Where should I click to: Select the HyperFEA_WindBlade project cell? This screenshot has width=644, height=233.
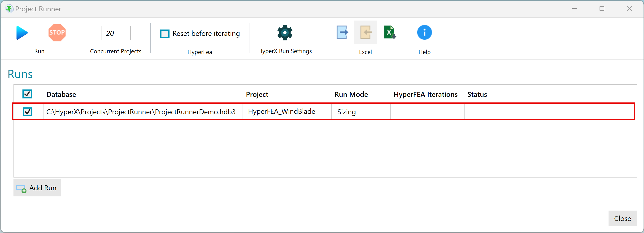287,112
